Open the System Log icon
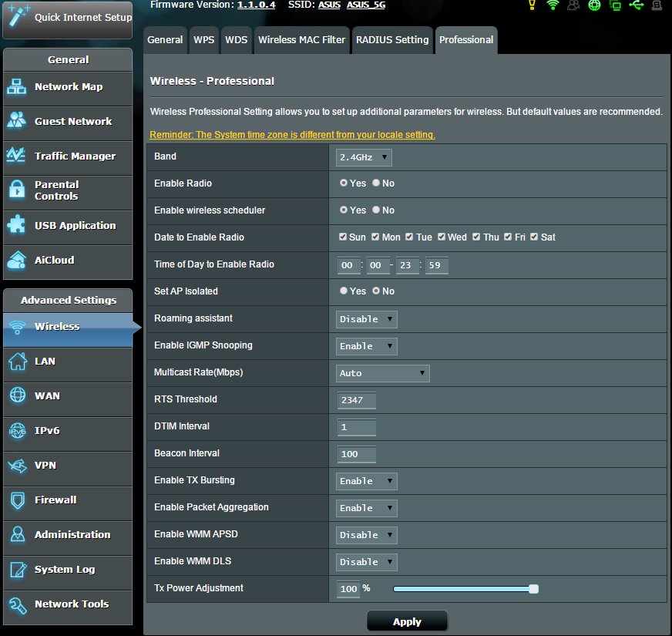Image resolution: width=672 pixels, height=636 pixels. coord(18,569)
